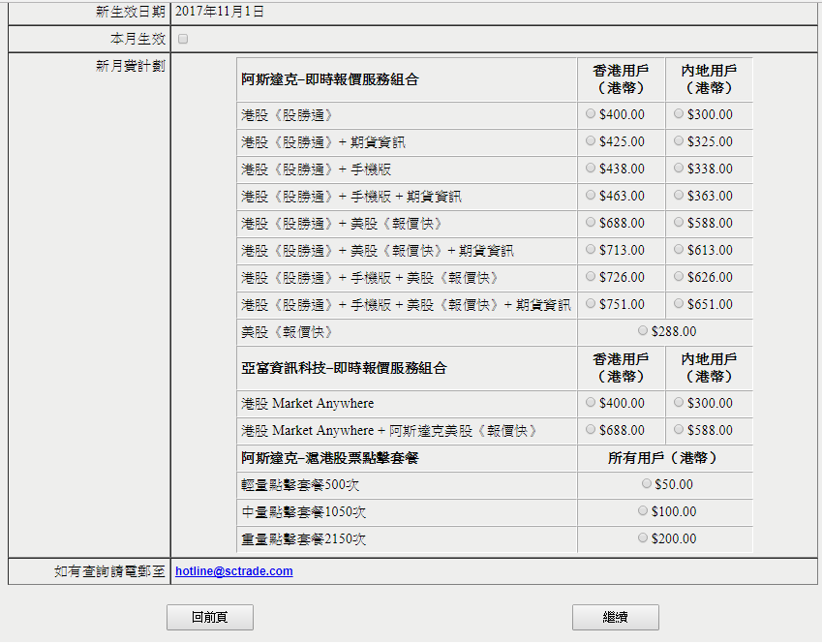822x644 pixels.
Task: Pick the $338.00 手機版 plan option
Action: [x=679, y=169]
